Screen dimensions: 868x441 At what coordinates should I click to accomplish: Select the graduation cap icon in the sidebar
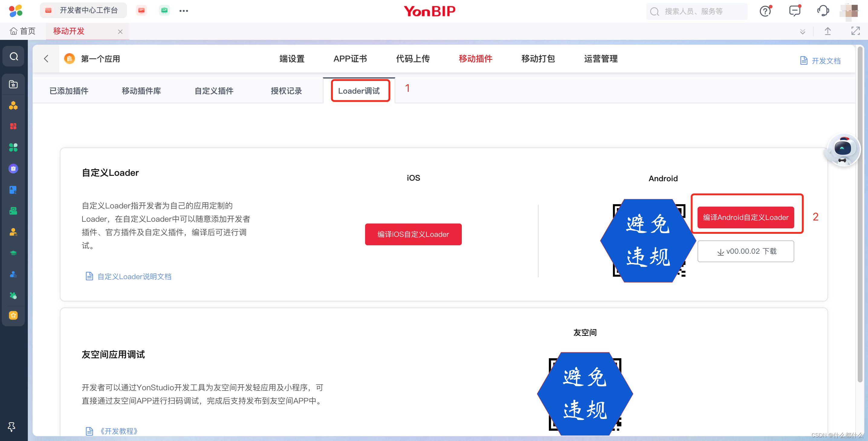[x=13, y=253]
